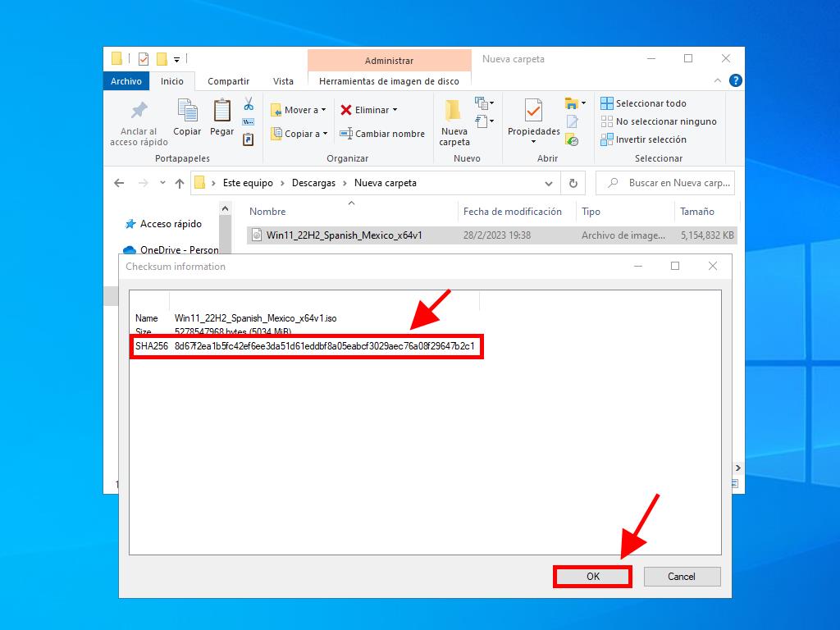Click the refresh icon beside address bar
Image resolution: width=840 pixels, height=630 pixels.
573,183
